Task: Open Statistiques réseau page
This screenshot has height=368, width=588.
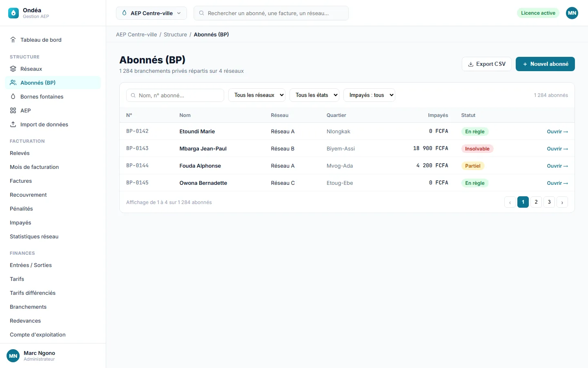Action: coord(53,236)
